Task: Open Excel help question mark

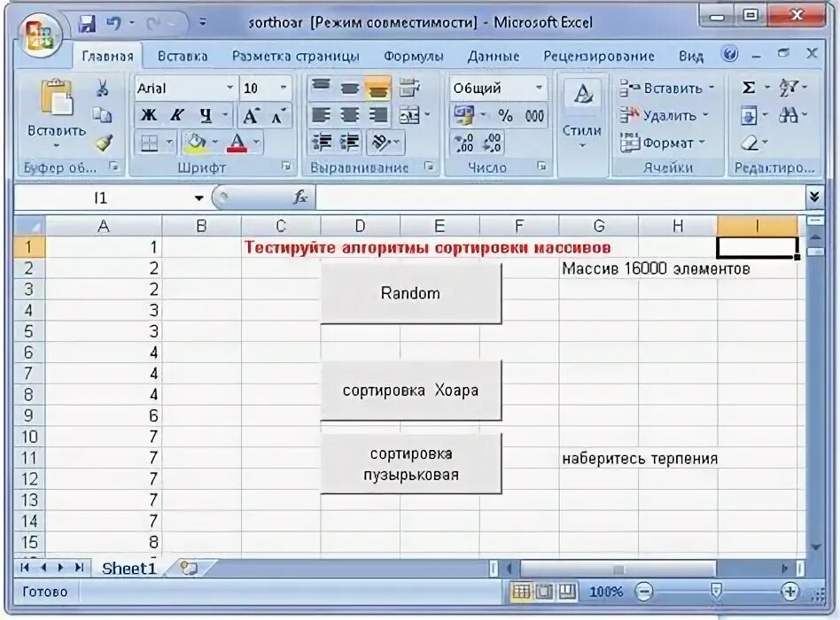Action: (729, 54)
